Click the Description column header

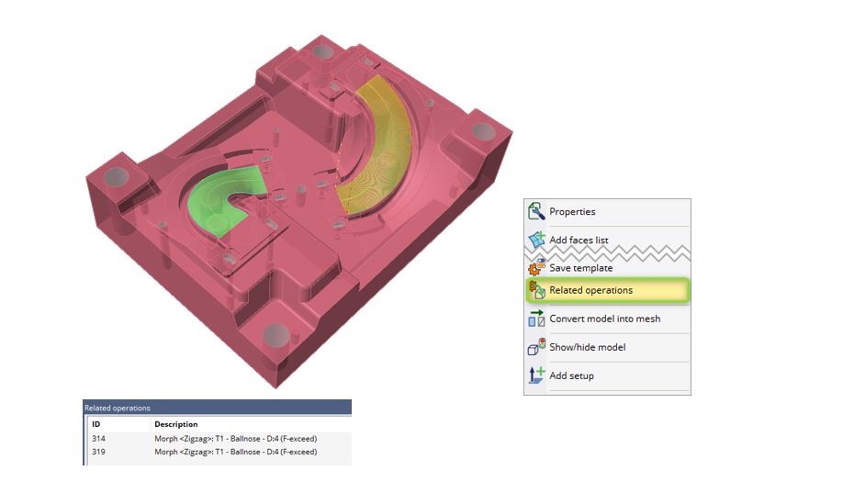pyautogui.click(x=175, y=424)
